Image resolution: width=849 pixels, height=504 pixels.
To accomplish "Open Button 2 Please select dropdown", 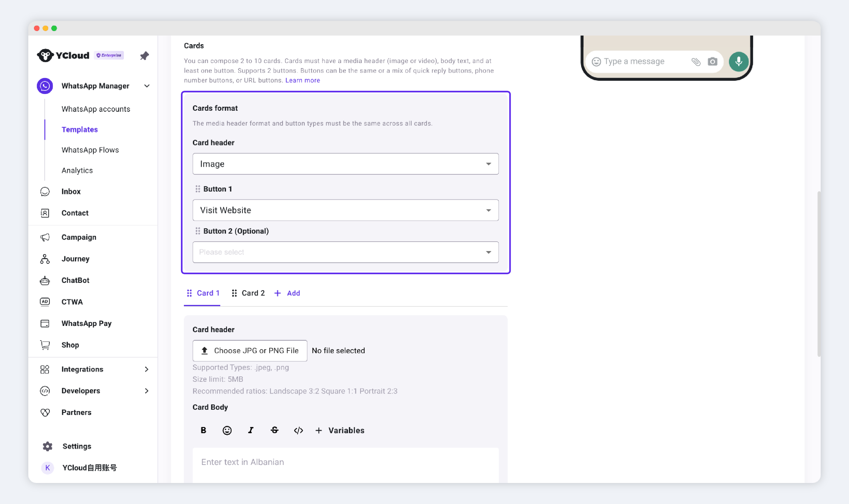I will click(x=345, y=252).
